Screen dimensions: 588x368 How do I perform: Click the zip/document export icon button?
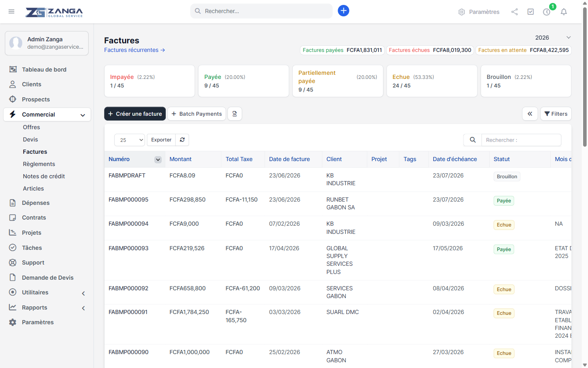pyautogui.click(x=235, y=114)
